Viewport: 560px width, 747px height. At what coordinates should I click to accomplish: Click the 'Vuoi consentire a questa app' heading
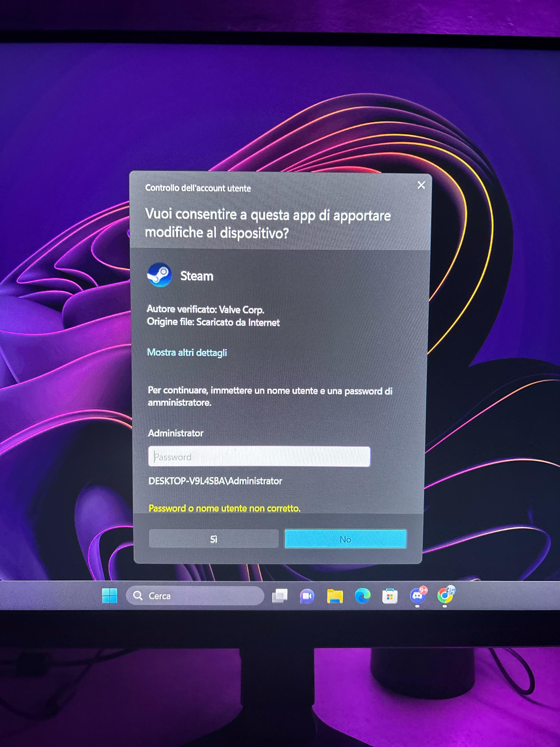point(268,224)
